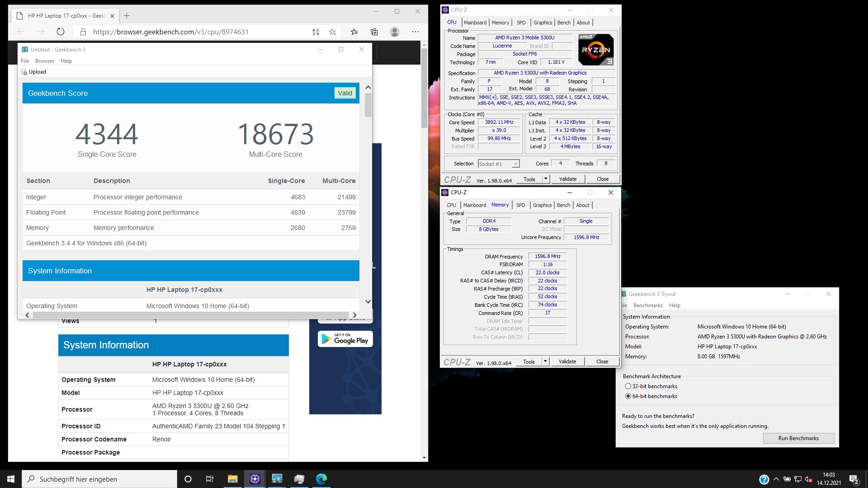Image resolution: width=868 pixels, height=488 pixels.
Task: Click the Valid badge in Geekbench Score
Action: pyautogui.click(x=345, y=93)
